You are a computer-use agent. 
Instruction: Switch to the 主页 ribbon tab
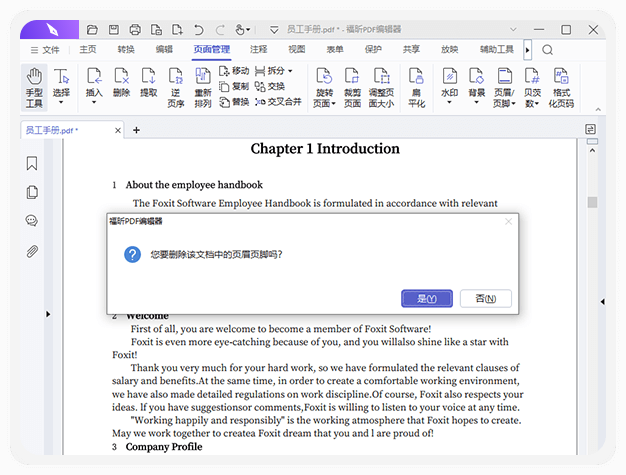88,49
